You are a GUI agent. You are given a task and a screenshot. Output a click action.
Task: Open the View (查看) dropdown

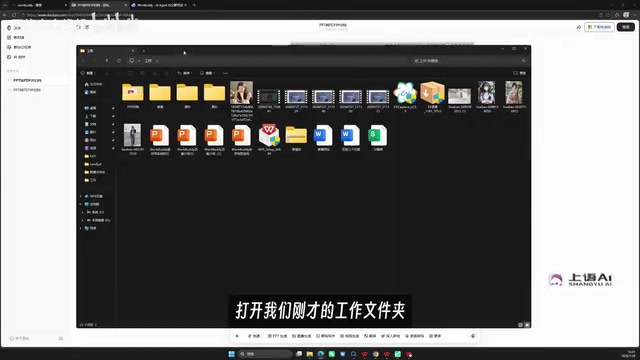(207, 73)
